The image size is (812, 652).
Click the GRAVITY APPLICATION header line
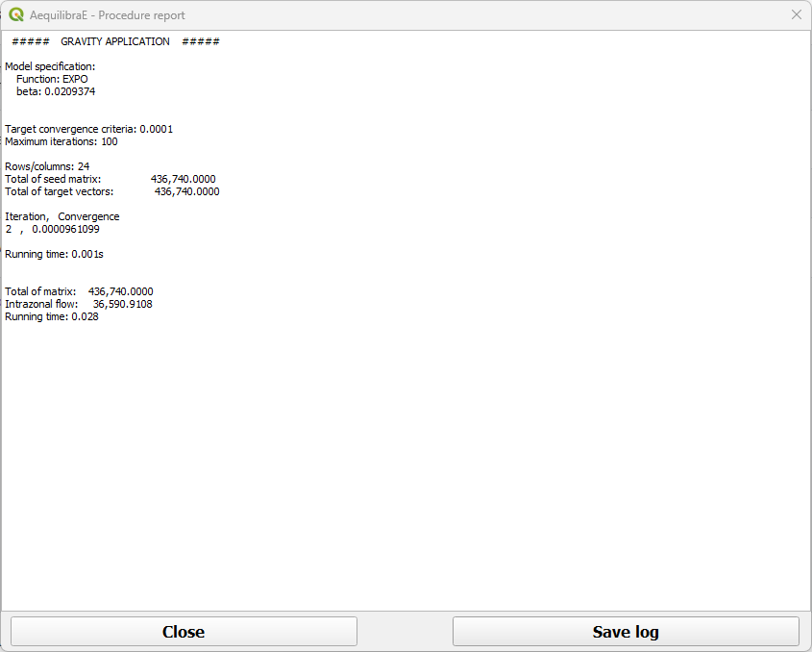(115, 42)
